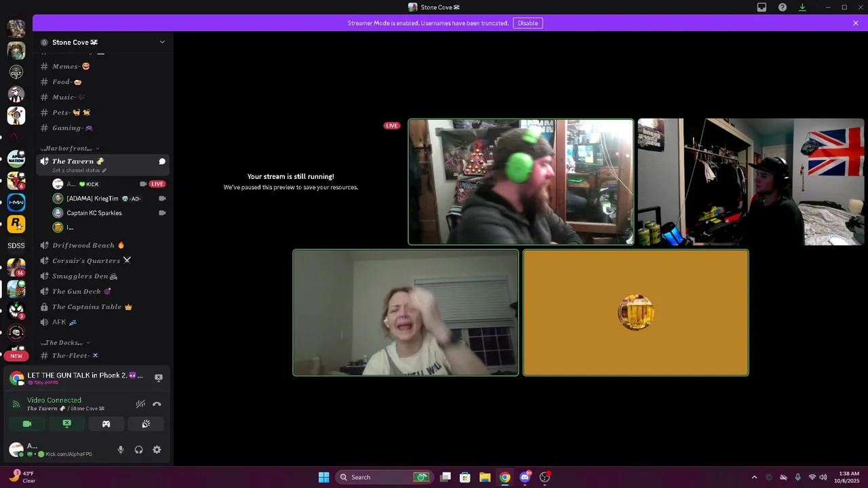Set a channel status link
Viewport: 868px width, 488px height.
tap(79, 170)
